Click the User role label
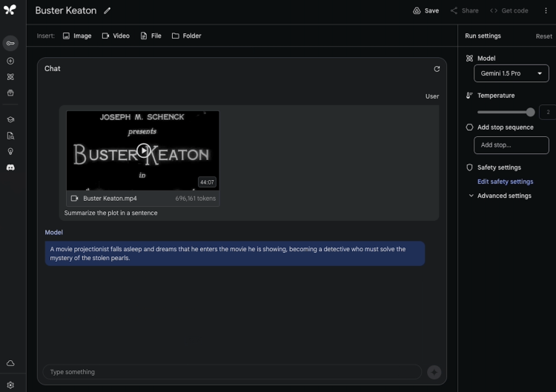This screenshot has height=392, width=556. [432, 96]
